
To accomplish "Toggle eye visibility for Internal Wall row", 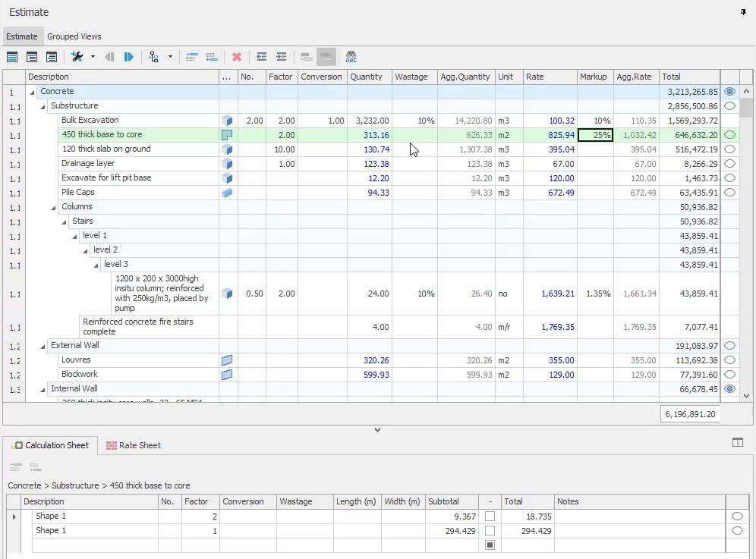I will (730, 389).
